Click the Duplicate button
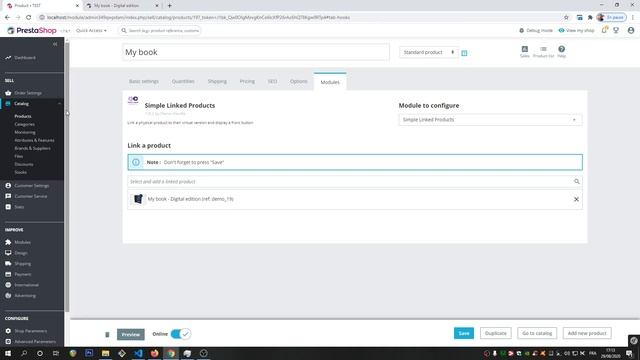640x360 pixels. point(496,333)
